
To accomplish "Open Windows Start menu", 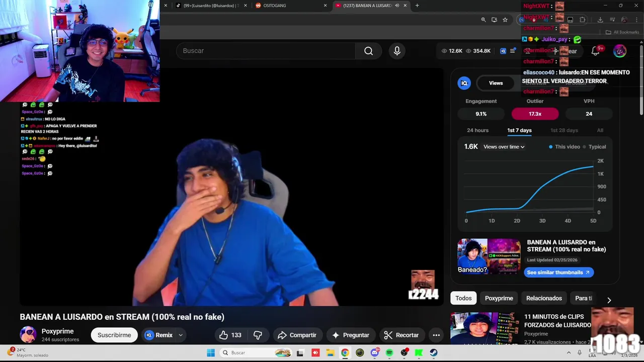I will [210, 352].
